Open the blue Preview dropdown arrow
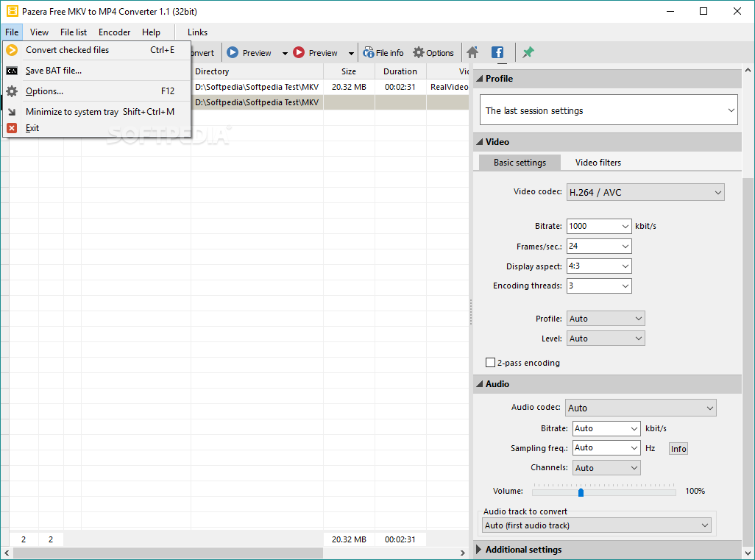 pos(285,53)
